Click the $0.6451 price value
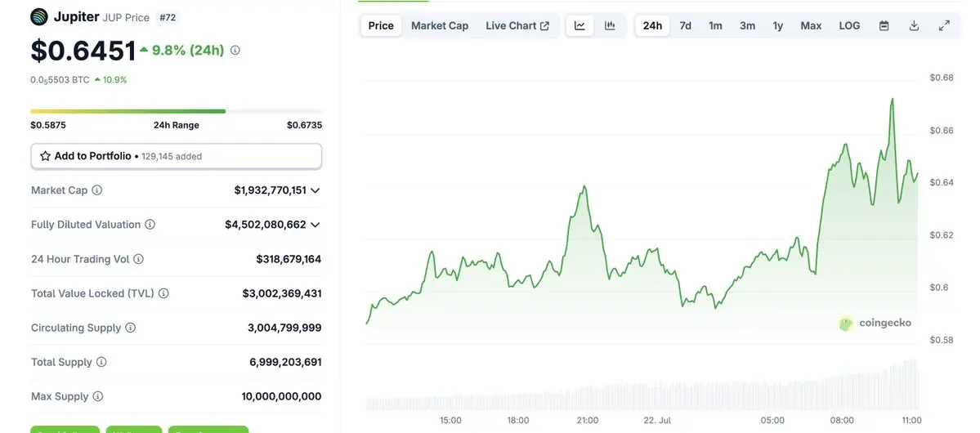The width and height of the screenshot is (980, 433). click(x=83, y=51)
